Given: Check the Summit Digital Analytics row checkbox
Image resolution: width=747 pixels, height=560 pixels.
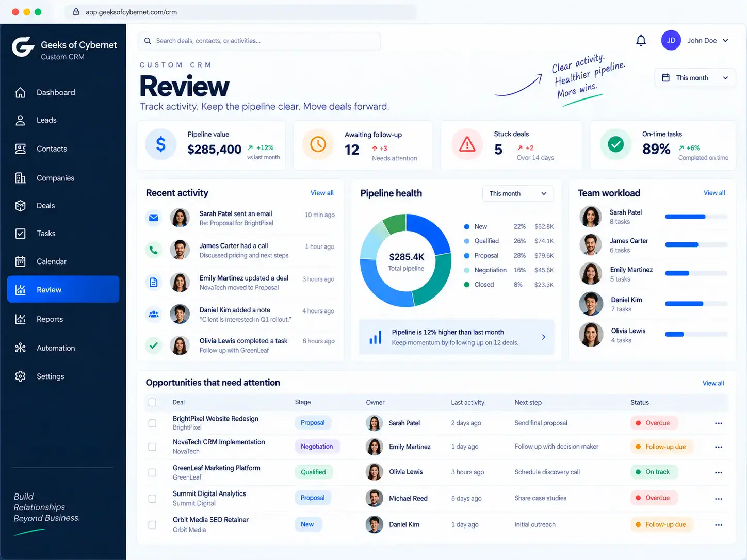Looking at the screenshot, I should point(152,499).
